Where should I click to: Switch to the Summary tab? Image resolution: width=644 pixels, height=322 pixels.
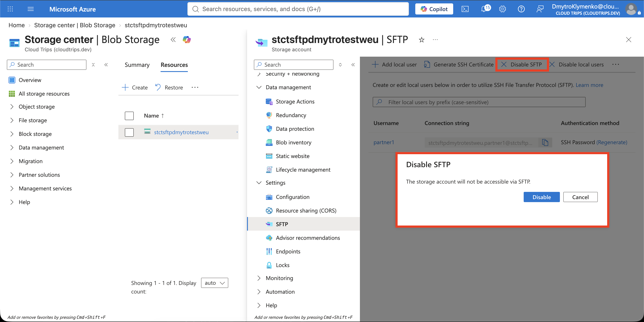pos(137,65)
